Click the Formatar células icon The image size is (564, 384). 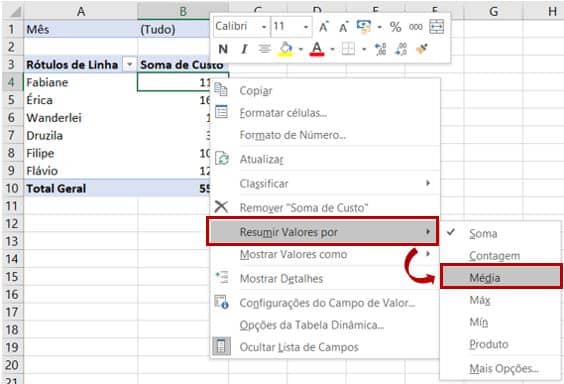221,112
